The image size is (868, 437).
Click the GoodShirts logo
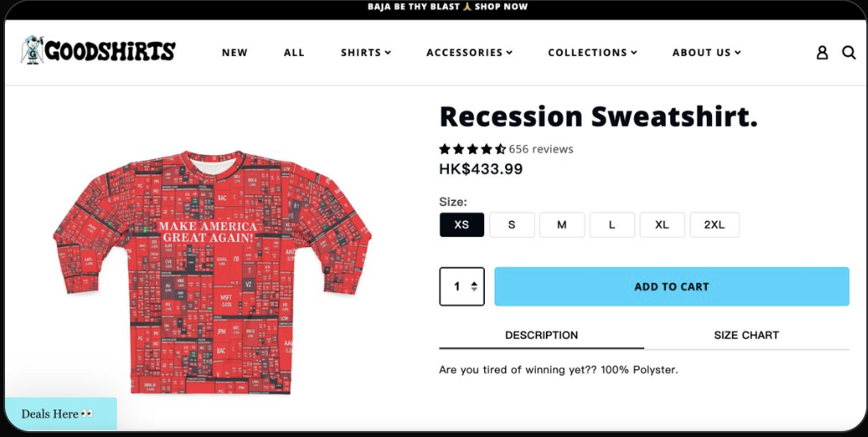click(98, 51)
